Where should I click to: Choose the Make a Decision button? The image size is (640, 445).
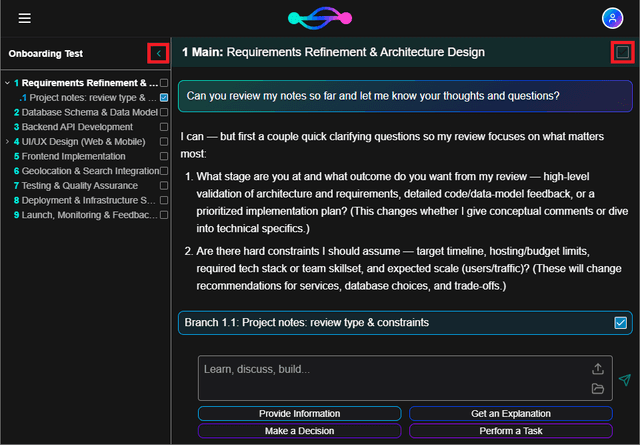coord(299,431)
